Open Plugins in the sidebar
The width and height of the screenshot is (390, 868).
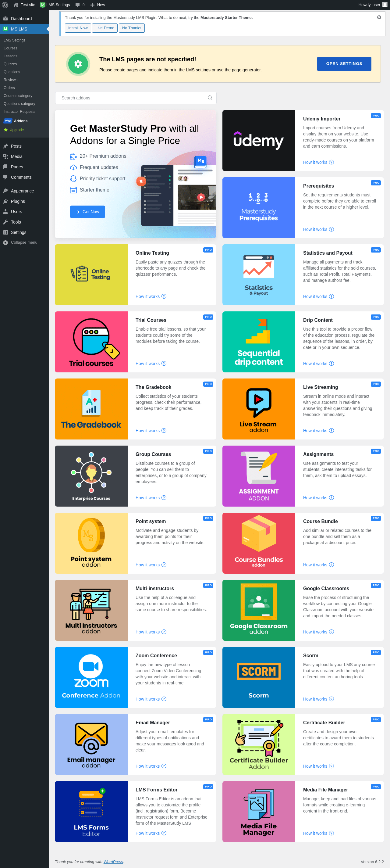[x=24, y=201]
